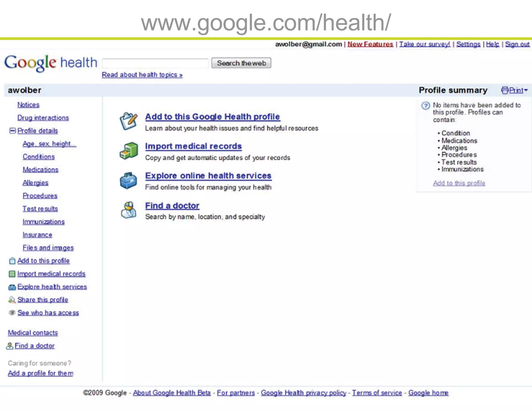Click the blue toolbox health services icon
This screenshot has height=411, width=532.
coord(128,180)
